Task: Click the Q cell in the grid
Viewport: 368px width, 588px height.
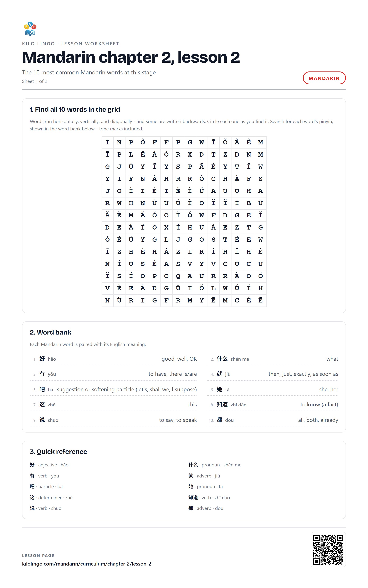Action: coord(178,276)
